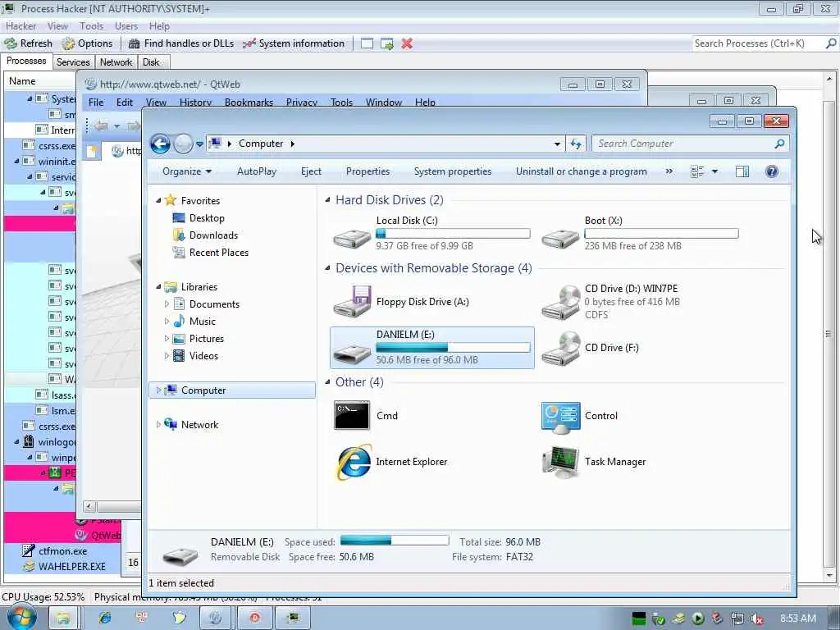Viewport: 840px width, 630px height.
Task: Open the view options dropdown arrow
Action: [x=714, y=172]
